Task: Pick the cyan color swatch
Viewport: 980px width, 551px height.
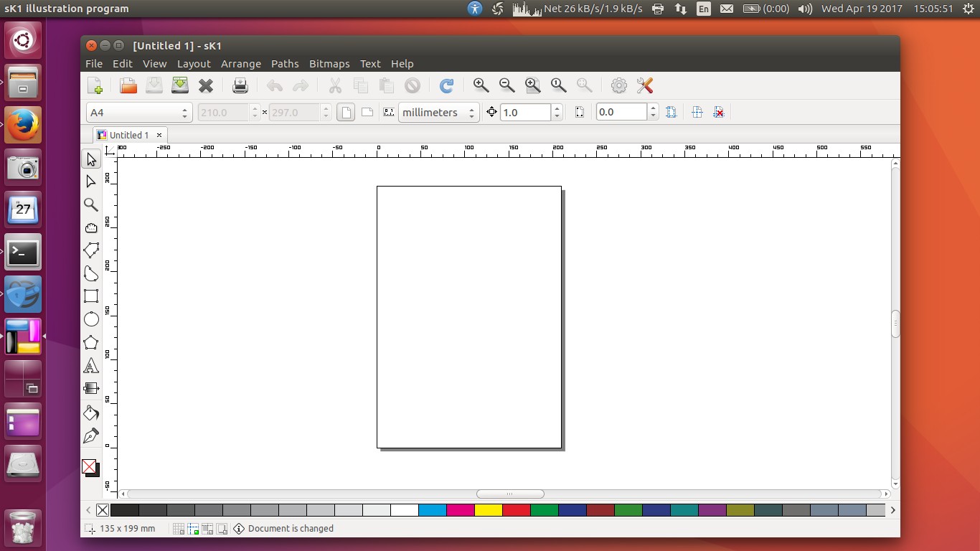Action: (x=432, y=510)
